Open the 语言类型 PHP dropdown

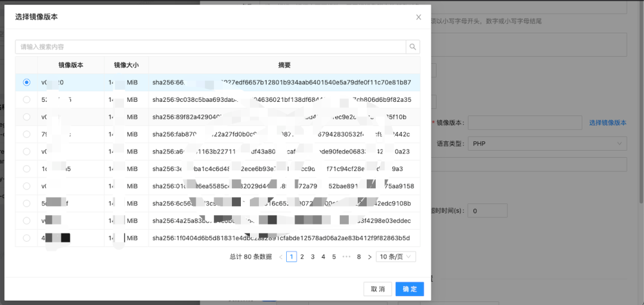(x=547, y=144)
